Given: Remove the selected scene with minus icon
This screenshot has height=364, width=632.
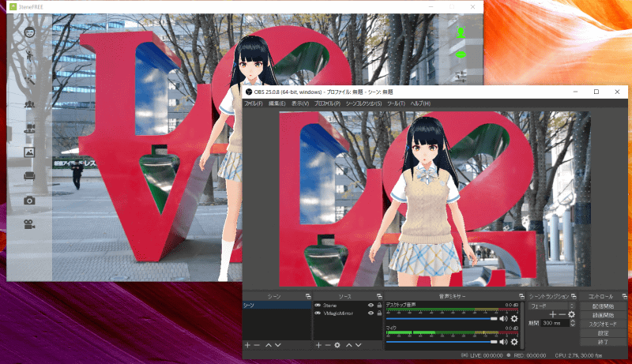Looking at the screenshot, I should pos(257,345).
